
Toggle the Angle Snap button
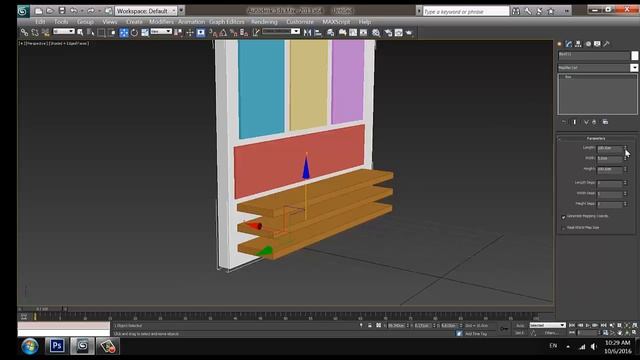click(x=223, y=33)
